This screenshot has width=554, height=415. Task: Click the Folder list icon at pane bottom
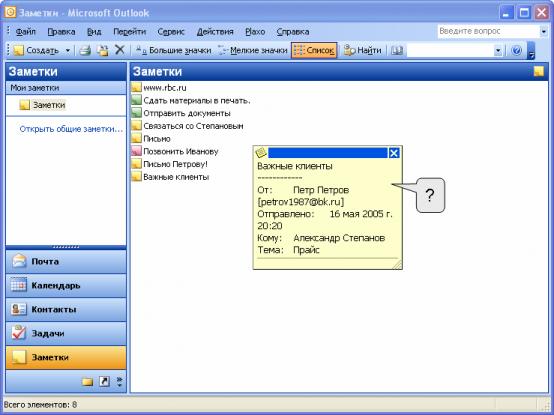pos(87,381)
